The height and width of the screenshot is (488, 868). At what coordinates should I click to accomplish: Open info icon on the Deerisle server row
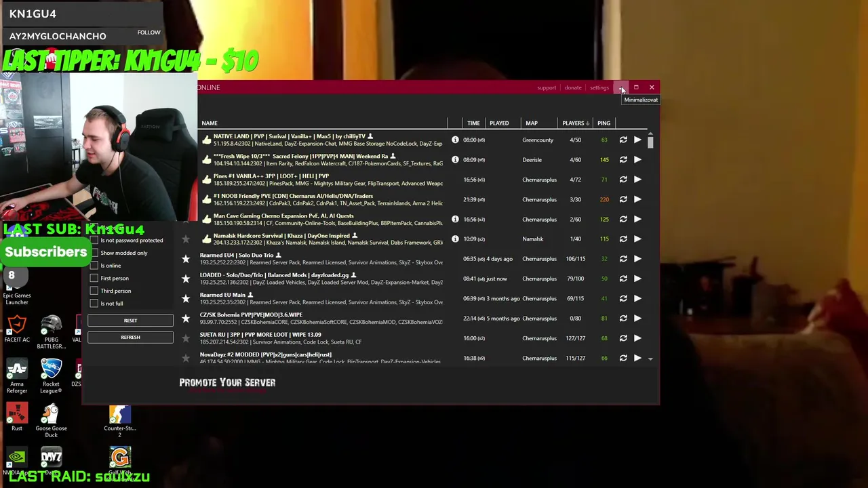(455, 160)
